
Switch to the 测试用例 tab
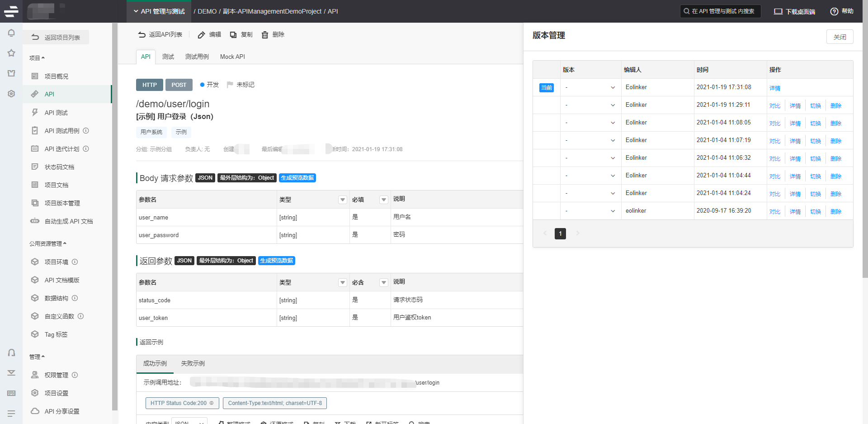197,57
